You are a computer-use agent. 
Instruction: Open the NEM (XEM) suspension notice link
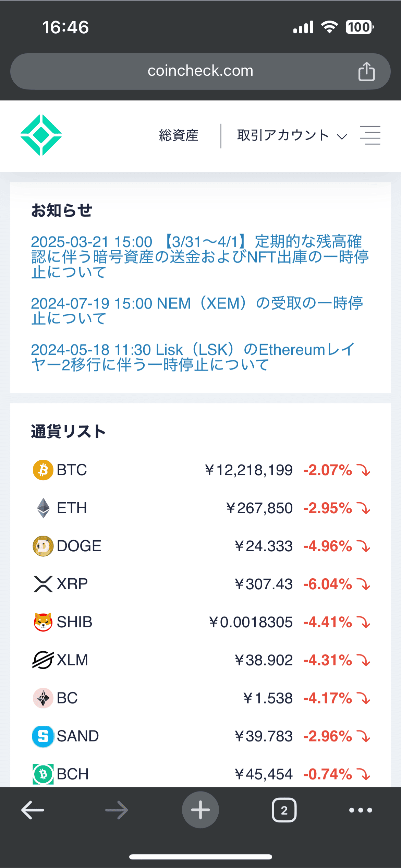point(197,311)
